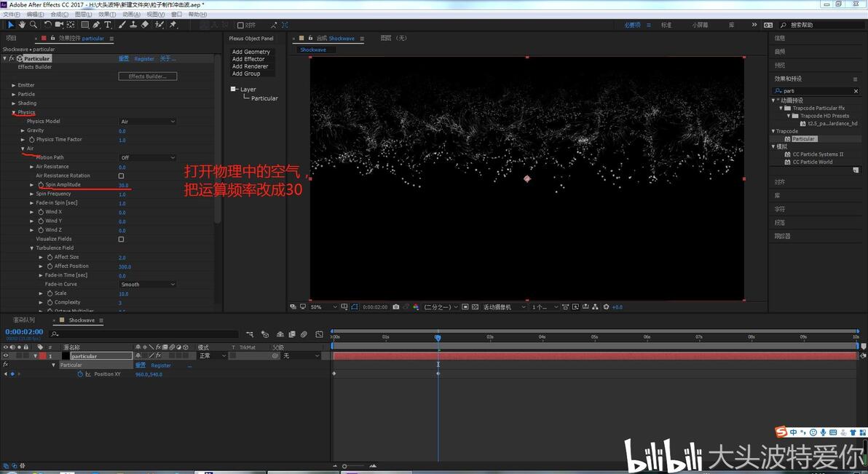The width and height of the screenshot is (868, 474).
Task: Click the draft 3D icon in timeline
Action: pyautogui.click(x=264, y=334)
